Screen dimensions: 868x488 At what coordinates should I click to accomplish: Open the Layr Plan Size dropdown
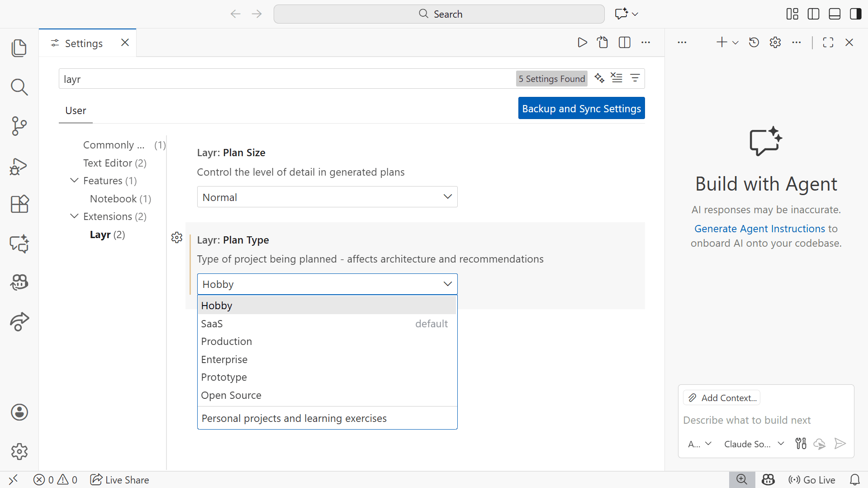click(327, 196)
